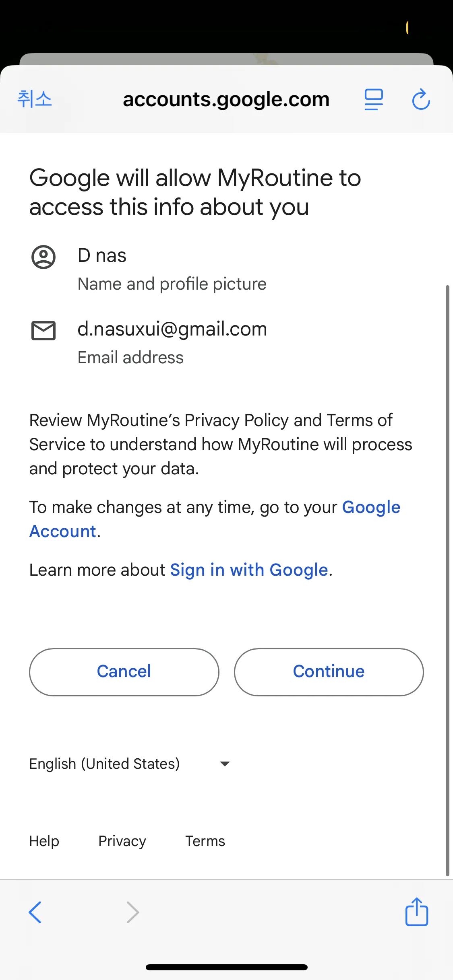This screenshot has width=453, height=980.
Task: Tap the 취소 cancel button
Action: click(x=35, y=99)
